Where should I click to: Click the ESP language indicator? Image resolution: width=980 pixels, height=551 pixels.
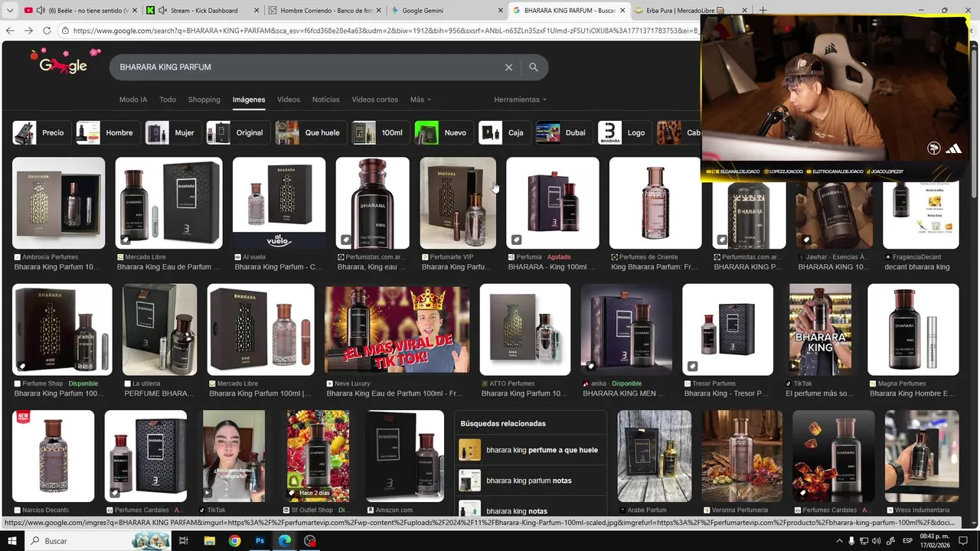[x=907, y=541]
